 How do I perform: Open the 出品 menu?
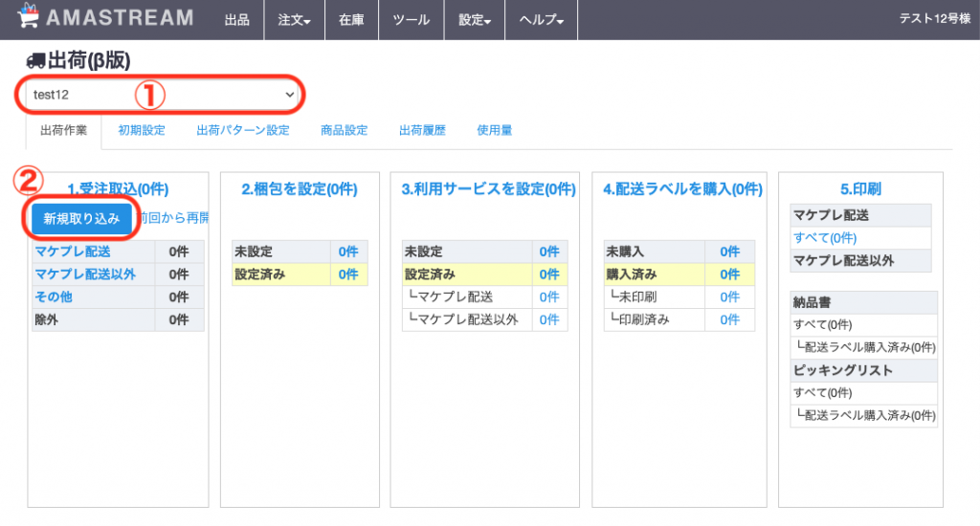click(237, 20)
